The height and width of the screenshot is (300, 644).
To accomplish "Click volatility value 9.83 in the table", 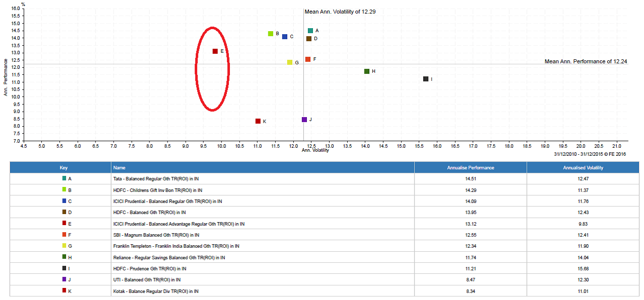I will [x=583, y=224].
